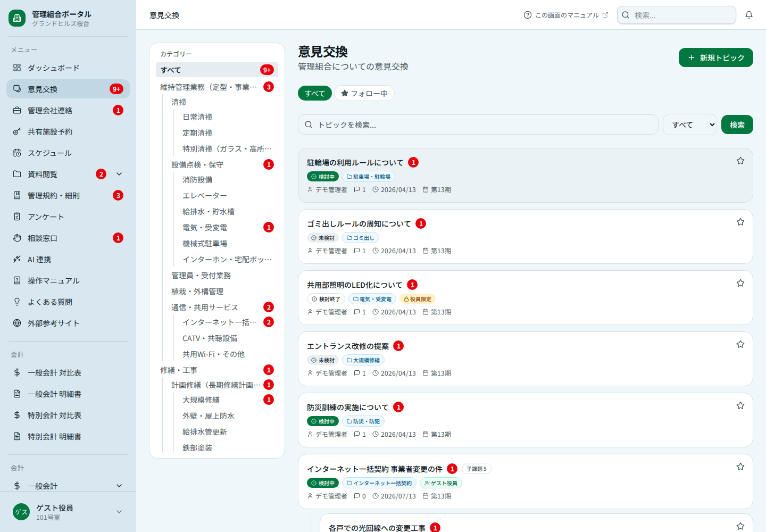Select 管理員・受付業務 category
Screen dimensions: 766x532
coord(222,276)
